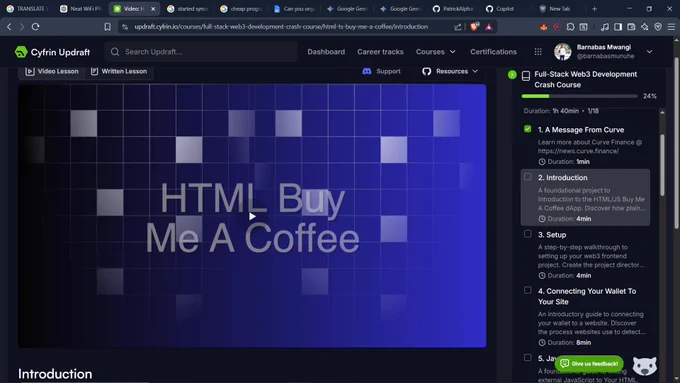680x383 pixels.
Task: Open the media control music note icon
Action: pos(605,27)
